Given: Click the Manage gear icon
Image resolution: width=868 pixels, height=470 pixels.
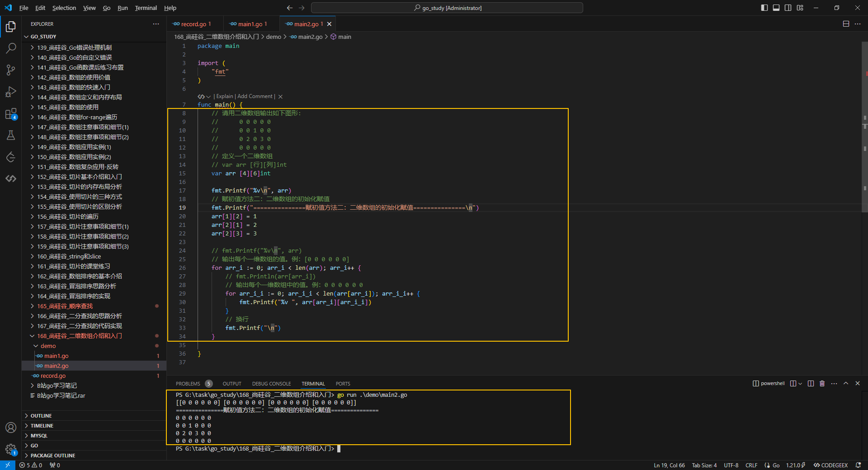Looking at the screenshot, I should (11, 449).
